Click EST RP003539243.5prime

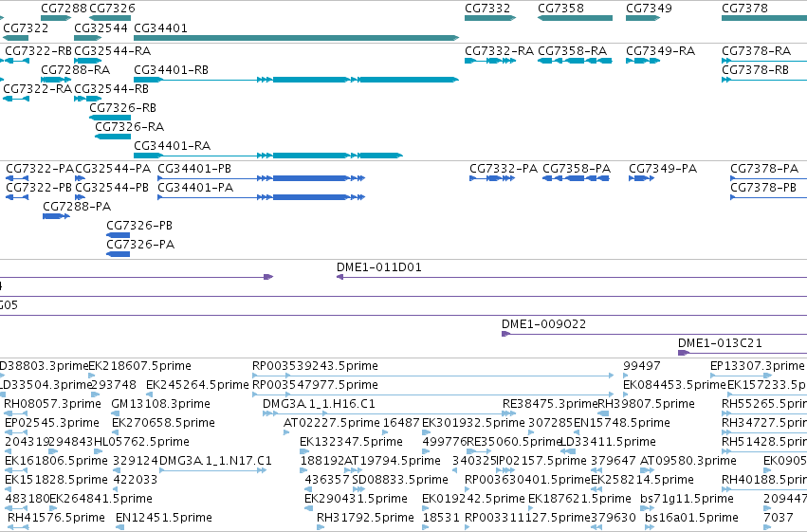[315, 366]
